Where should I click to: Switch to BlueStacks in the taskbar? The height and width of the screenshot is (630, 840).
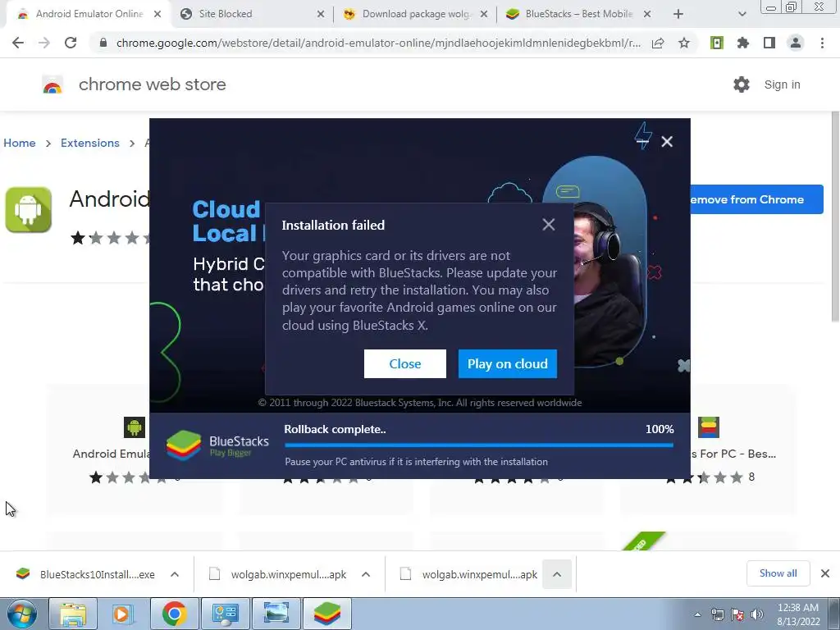(x=327, y=614)
